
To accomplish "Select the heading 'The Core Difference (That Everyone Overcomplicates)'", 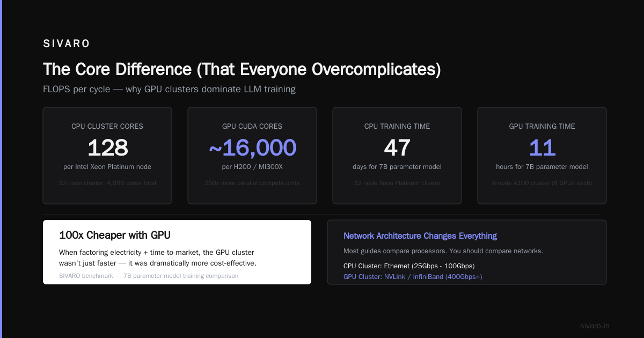I will [242, 69].
